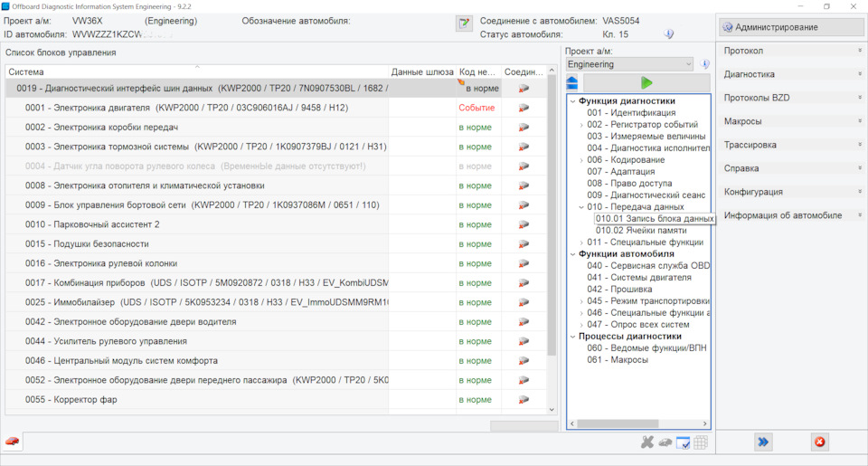Open the Конфигурация side menu

point(792,192)
